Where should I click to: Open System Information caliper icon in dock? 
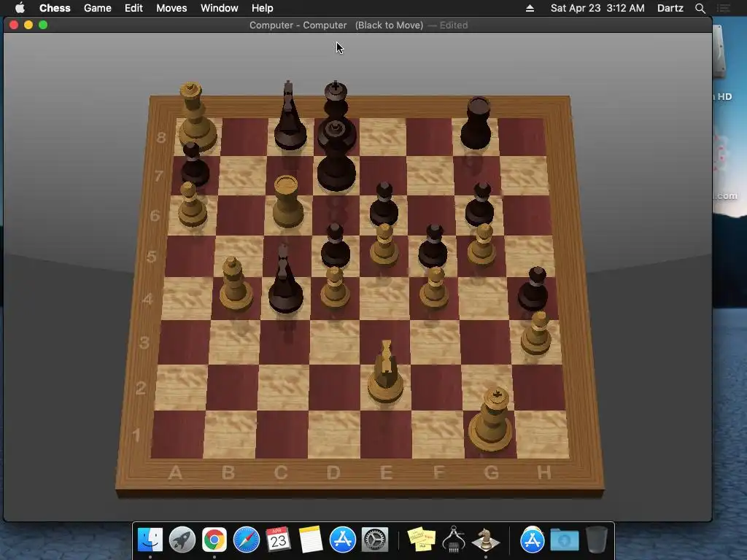click(x=454, y=540)
